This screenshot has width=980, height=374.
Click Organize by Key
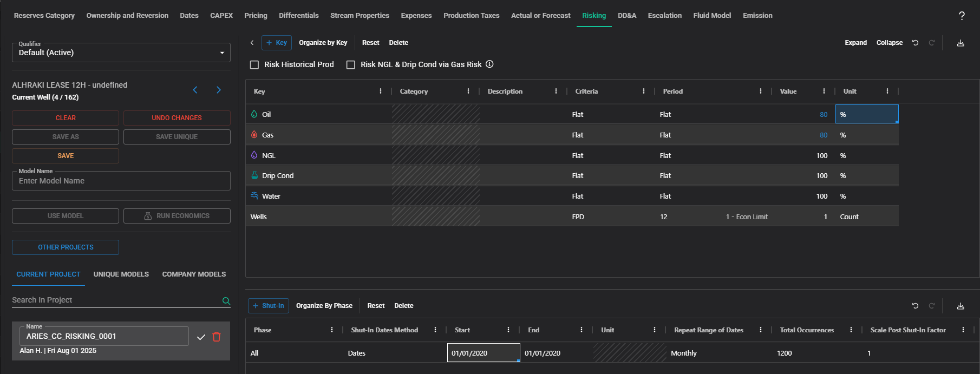tap(323, 43)
